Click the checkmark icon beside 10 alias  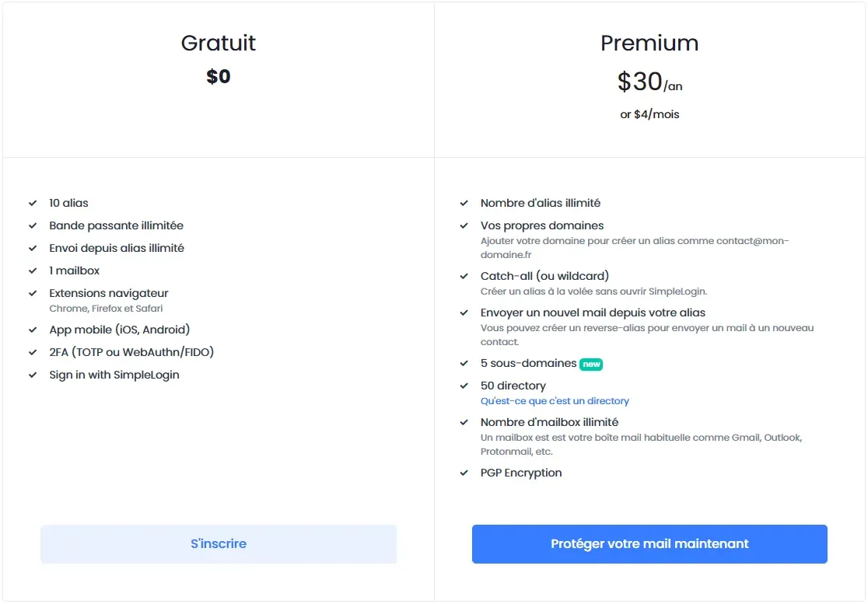pyautogui.click(x=33, y=203)
